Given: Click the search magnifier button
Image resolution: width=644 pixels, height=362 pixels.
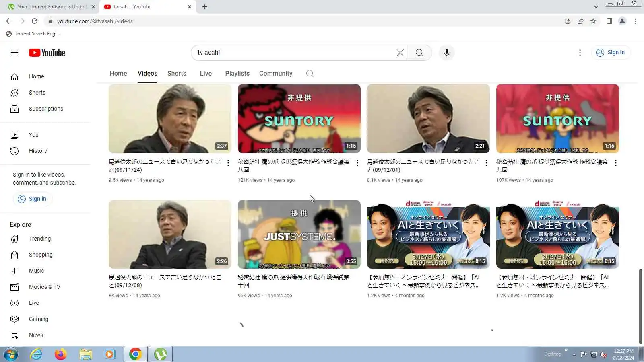Looking at the screenshot, I should click(x=419, y=53).
